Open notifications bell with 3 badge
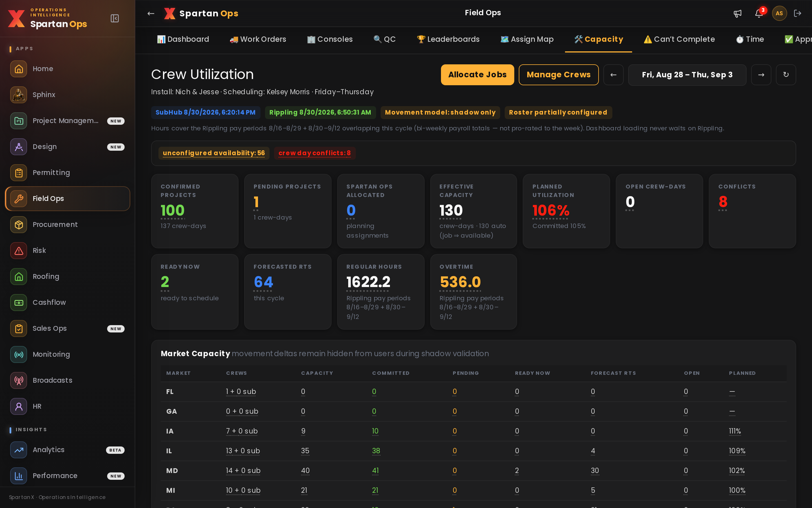 [x=759, y=14]
